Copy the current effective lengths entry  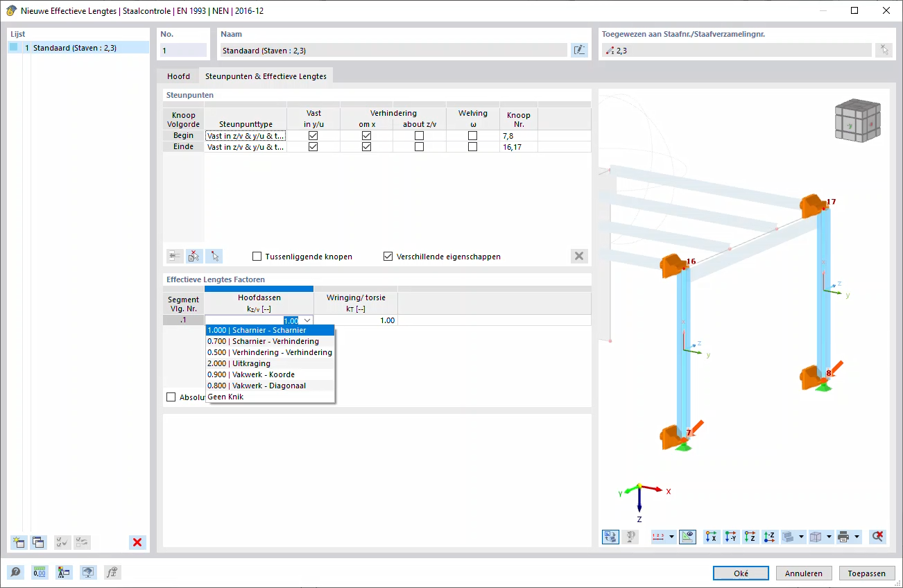(x=40, y=542)
